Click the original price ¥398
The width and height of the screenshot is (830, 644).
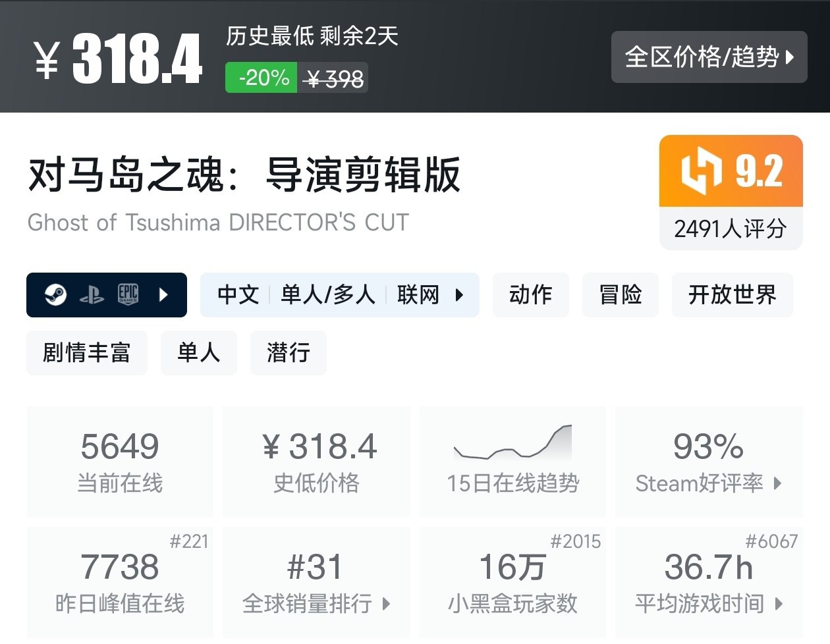[x=333, y=78]
